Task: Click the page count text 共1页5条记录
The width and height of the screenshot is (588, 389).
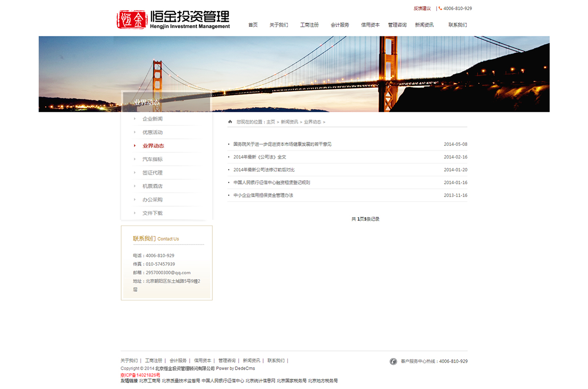Action: click(365, 219)
